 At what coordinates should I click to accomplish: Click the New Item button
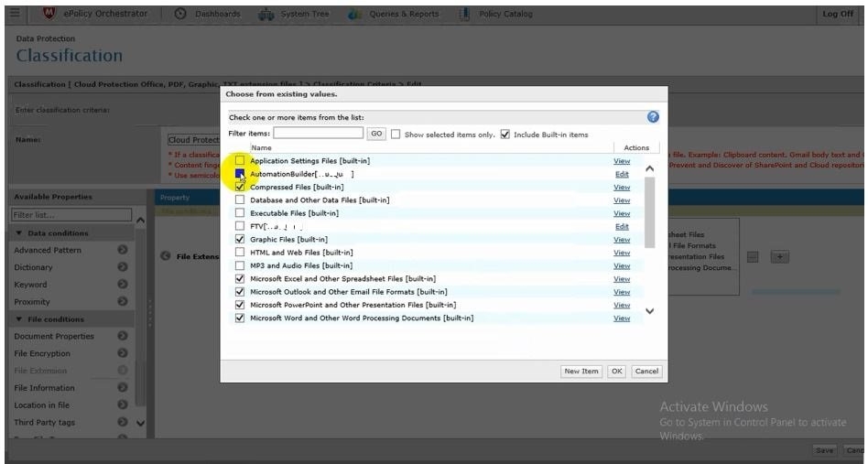(x=580, y=372)
